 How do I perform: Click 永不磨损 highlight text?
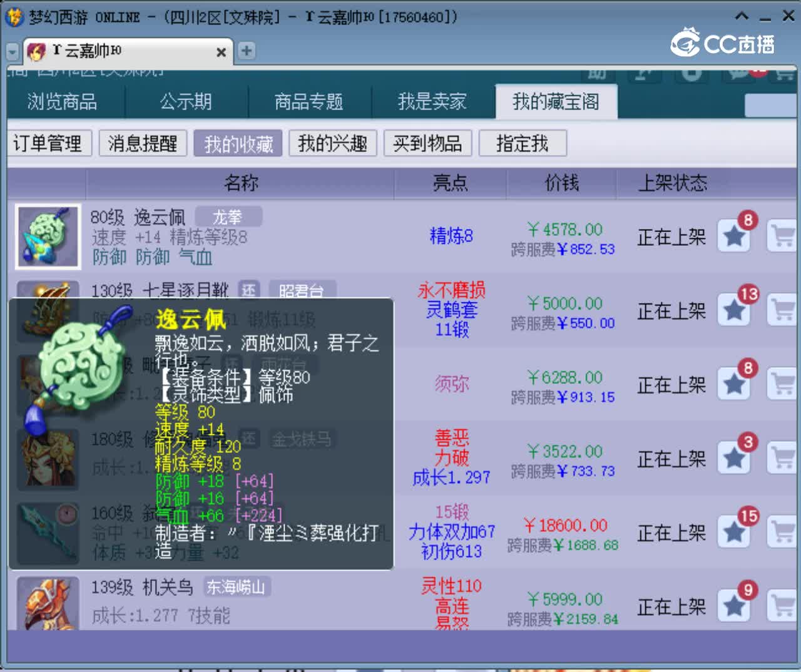pyautogui.click(x=451, y=290)
